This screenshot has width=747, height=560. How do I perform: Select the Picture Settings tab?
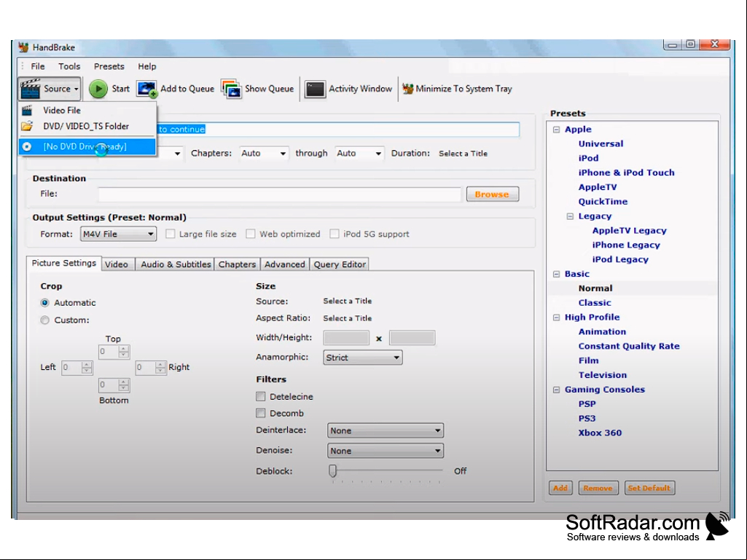click(64, 263)
